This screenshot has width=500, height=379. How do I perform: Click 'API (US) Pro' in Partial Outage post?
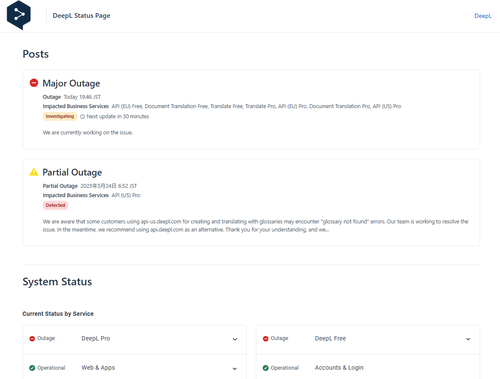tap(126, 195)
